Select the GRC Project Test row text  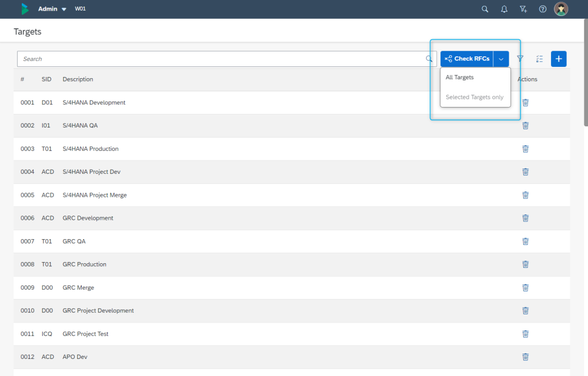point(85,334)
